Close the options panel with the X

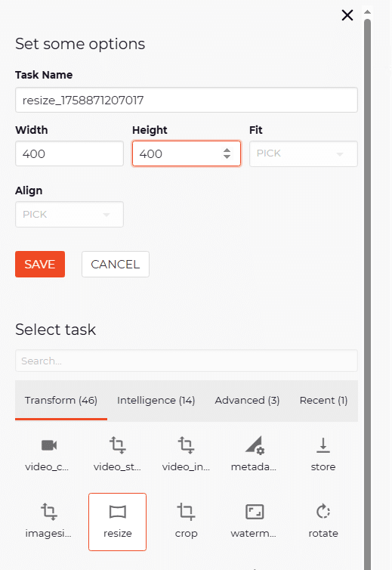[x=347, y=15]
